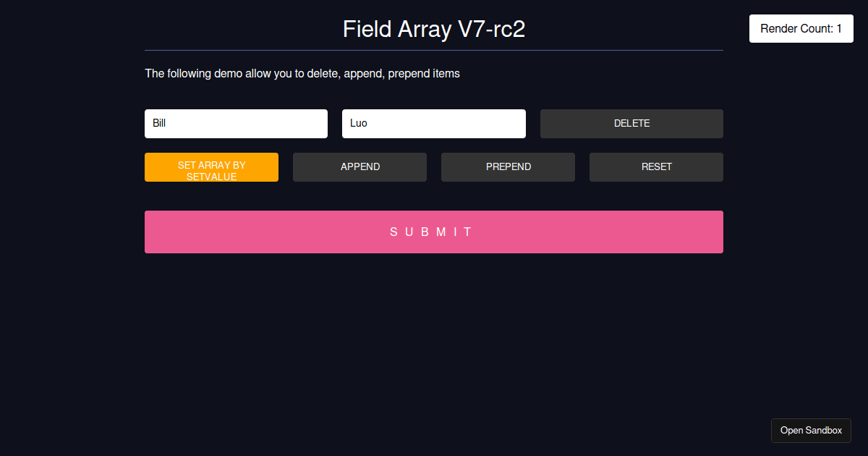The height and width of the screenshot is (456, 868).
Task: Click the Render Count: 1 badge
Action: (x=801, y=28)
